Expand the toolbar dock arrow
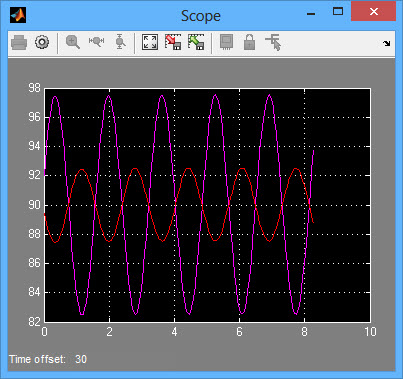 [387, 43]
